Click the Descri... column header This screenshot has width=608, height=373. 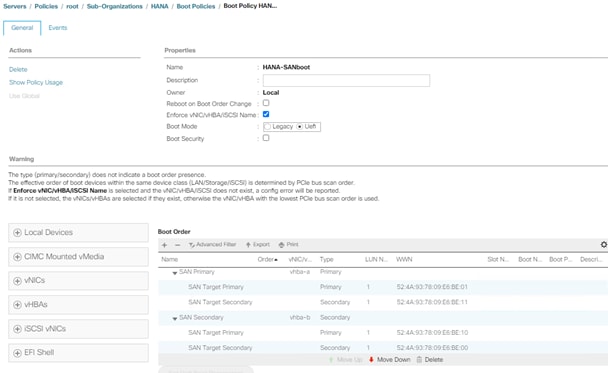pos(591,259)
